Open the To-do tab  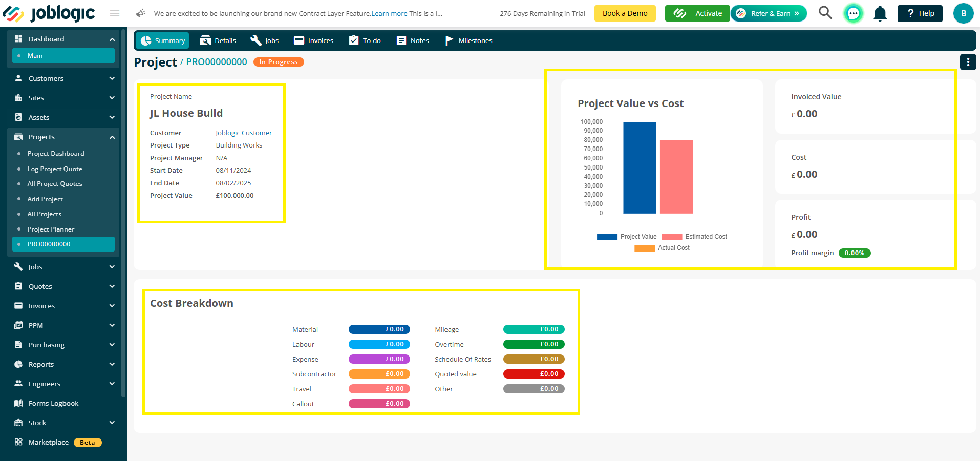pyautogui.click(x=365, y=40)
